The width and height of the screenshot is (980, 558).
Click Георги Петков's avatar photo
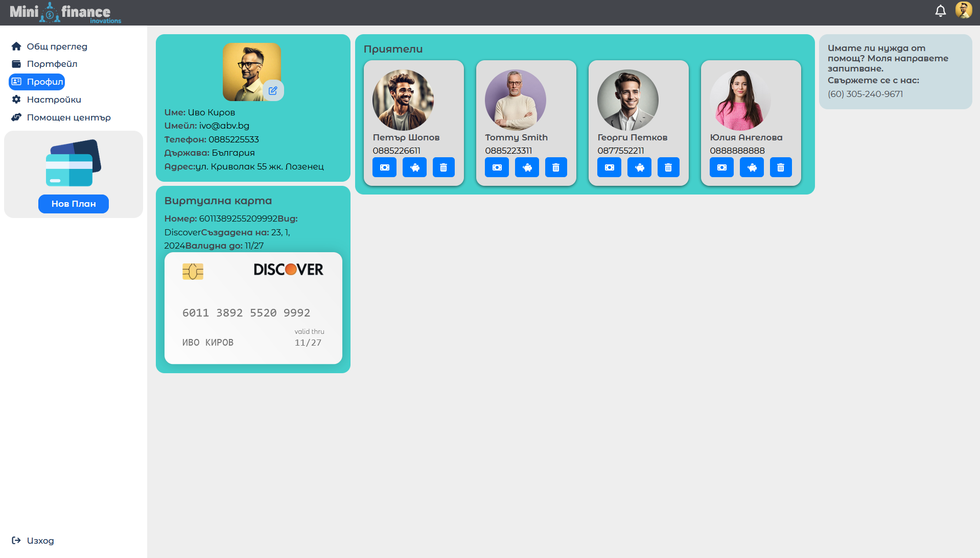click(x=628, y=100)
